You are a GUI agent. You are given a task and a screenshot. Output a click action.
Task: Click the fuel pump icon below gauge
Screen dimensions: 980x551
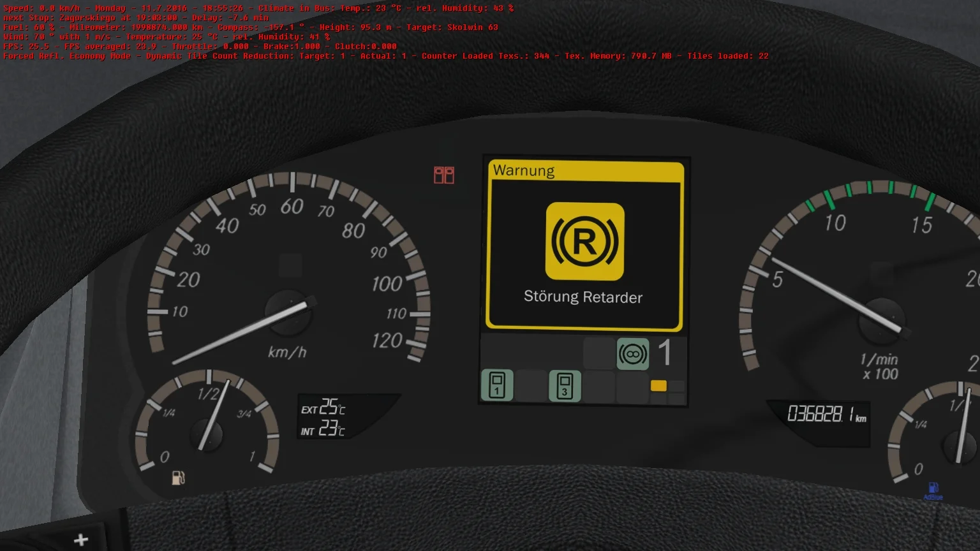pyautogui.click(x=179, y=477)
